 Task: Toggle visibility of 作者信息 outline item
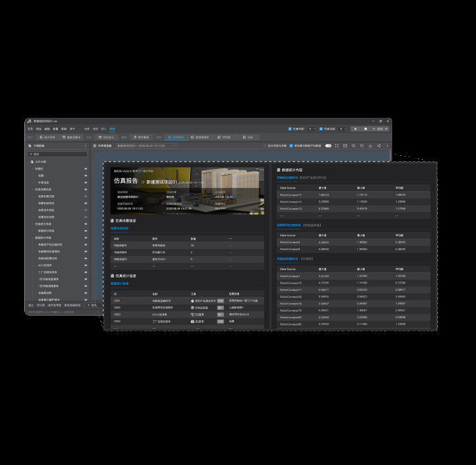pyautogui.click(x=86, y=183)
